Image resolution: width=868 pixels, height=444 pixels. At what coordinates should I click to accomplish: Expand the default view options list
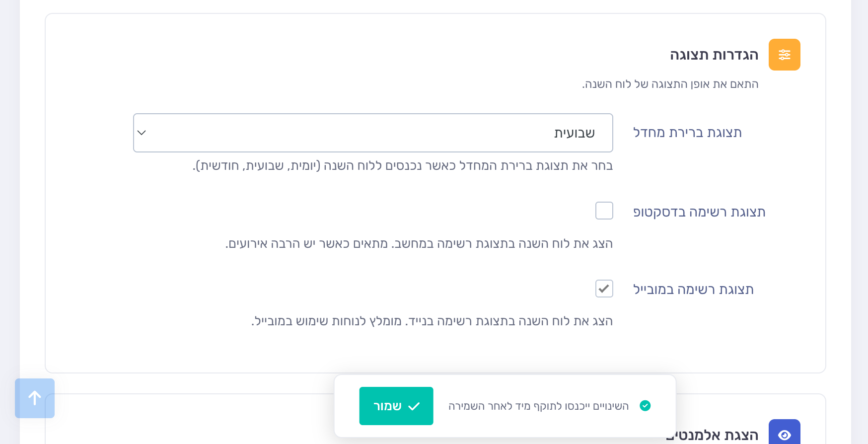click(x=373, y=133)
